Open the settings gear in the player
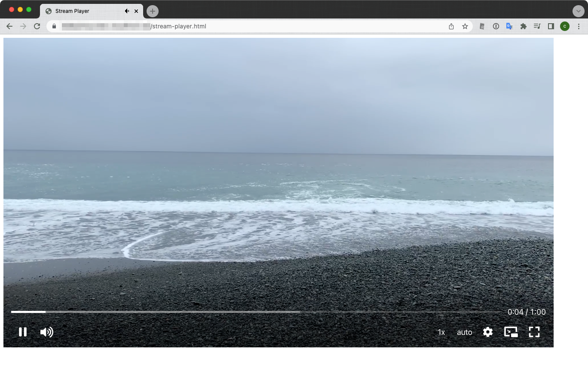The width and height of the screenshot is (588, 368). tap(488, 332)
